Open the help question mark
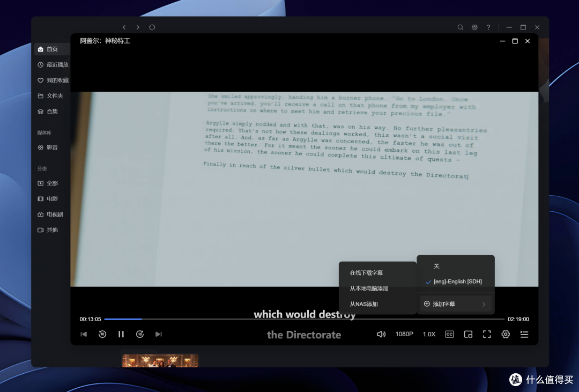 tap(488, 27)
